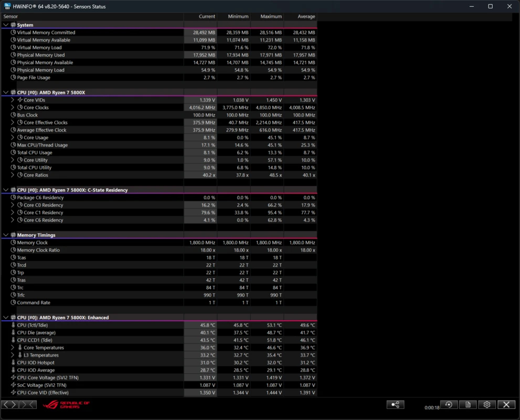Viewport: 520px width, 420px height.
Task: Expand the Core Temperatures row
Action: pyautogui.click(x=13, y=348)
